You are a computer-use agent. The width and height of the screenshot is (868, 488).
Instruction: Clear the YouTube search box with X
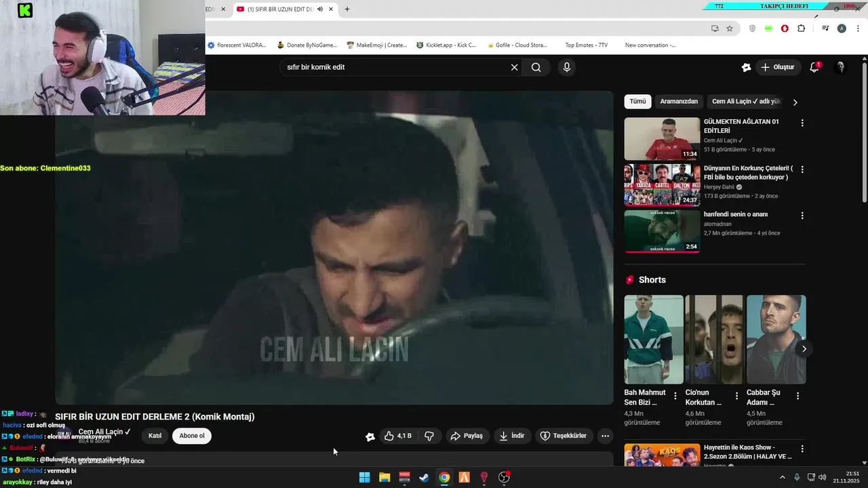pyautogui.click(x=514, y=67)
